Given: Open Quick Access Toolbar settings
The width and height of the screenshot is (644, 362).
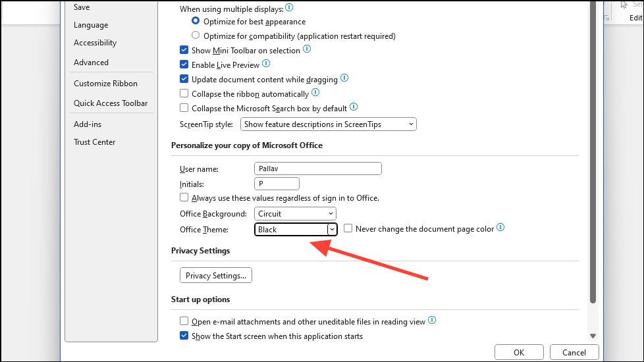Looking at the screenshot, I should pos(111,103).
